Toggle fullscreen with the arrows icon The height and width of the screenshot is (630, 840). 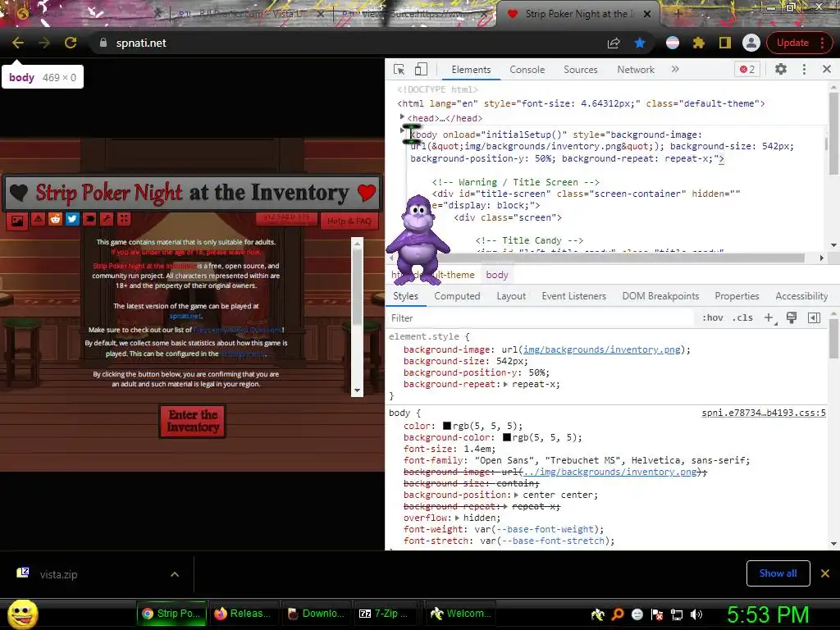[x=124, y=218]
